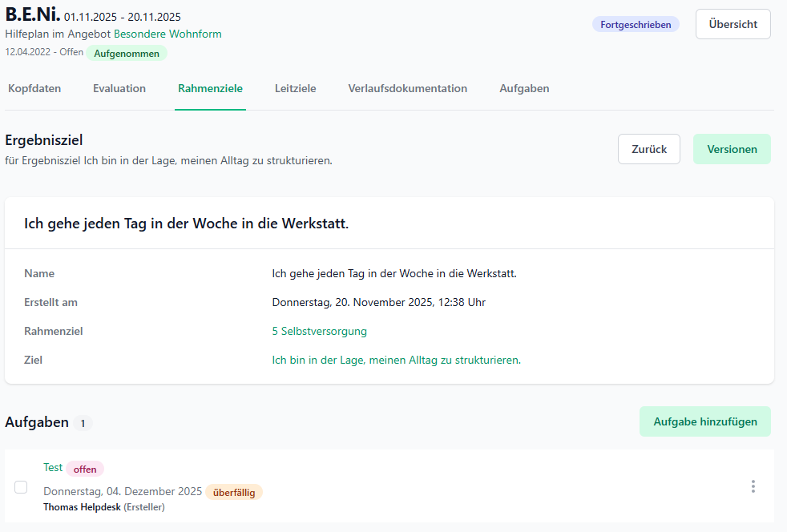This screenshot has width=787, height=532.
Task: Open Versionen of this Ergebnisziel
Action: point(732,149)
